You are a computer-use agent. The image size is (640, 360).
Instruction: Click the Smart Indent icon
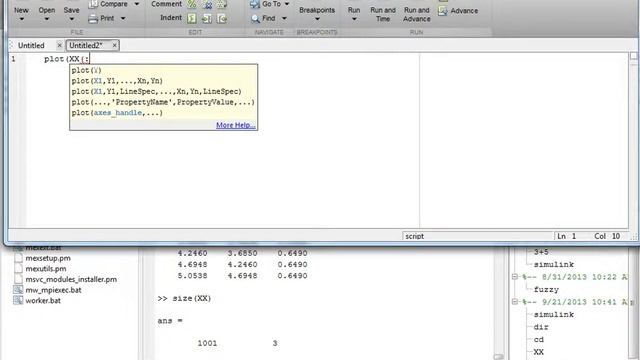coord(191,18)
